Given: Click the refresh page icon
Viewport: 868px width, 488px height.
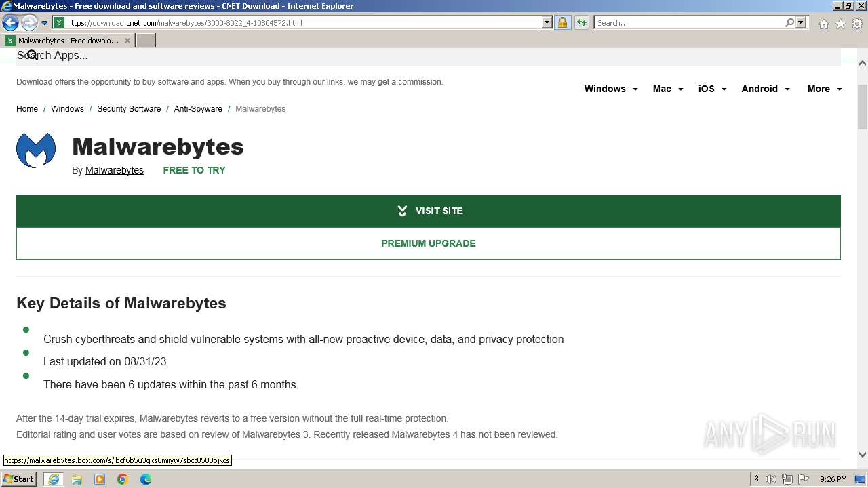Looking at the screenshot, I should [581, 22].
